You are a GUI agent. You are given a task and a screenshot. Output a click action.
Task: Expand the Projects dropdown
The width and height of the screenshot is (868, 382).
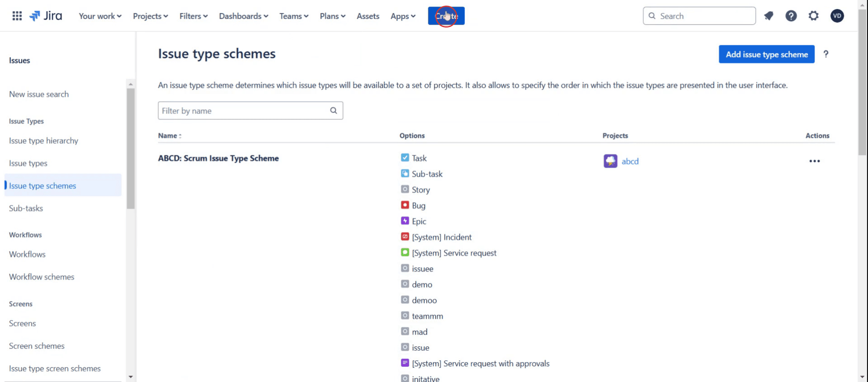(x=150, y=16)
